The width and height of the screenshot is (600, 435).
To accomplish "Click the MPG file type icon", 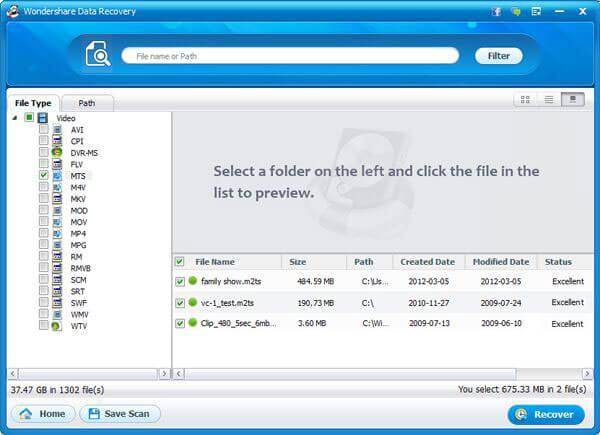I will (x=57, y=245).
